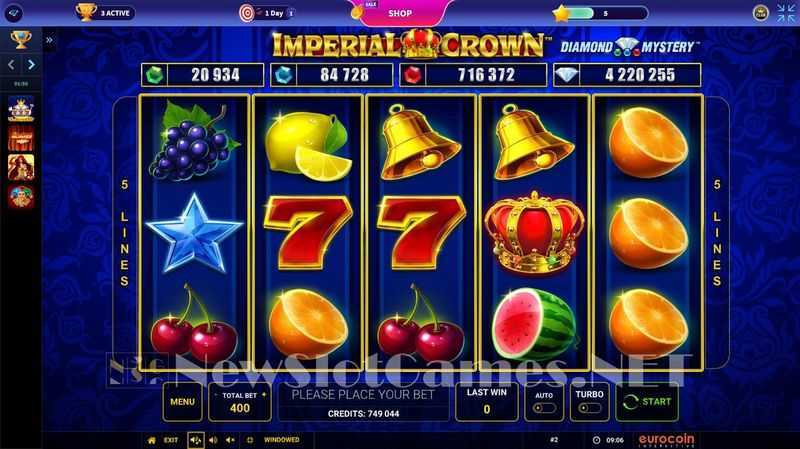Open the 3 ACTIVE trophies indicator
Screen dimensions: 800x449
pyautogui.click(x=105, y=13)
